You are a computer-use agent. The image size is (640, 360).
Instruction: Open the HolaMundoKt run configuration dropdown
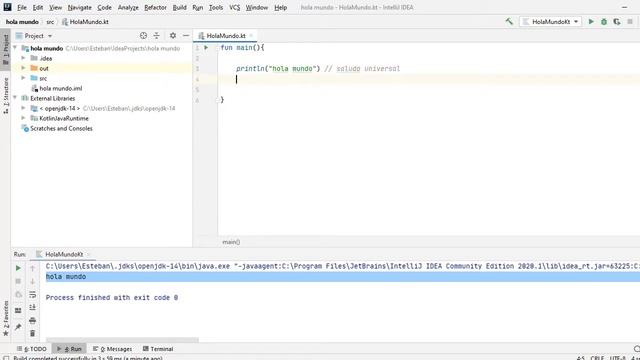click(551, 22)
